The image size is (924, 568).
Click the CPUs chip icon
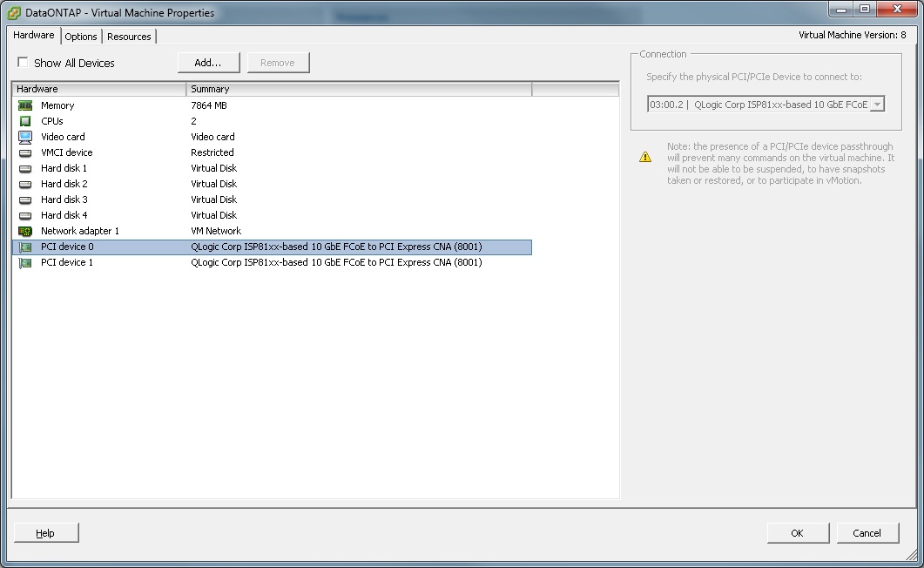[25, 121]
